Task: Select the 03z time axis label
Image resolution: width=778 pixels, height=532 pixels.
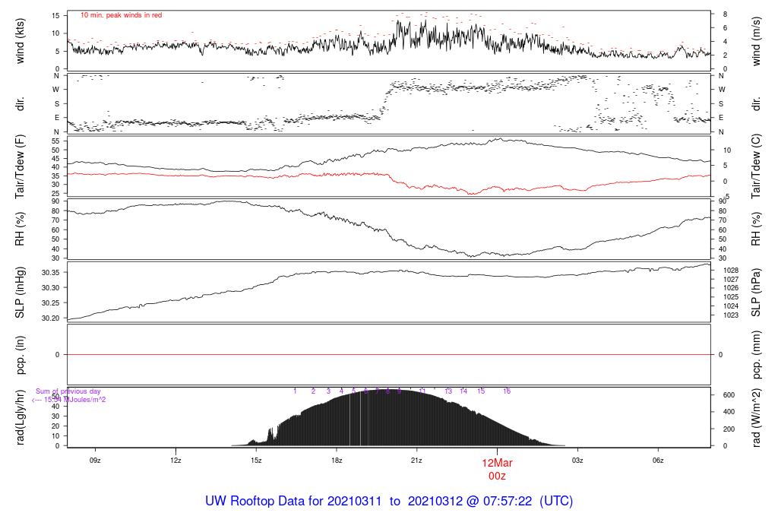Action: click(x=577, y=460)
